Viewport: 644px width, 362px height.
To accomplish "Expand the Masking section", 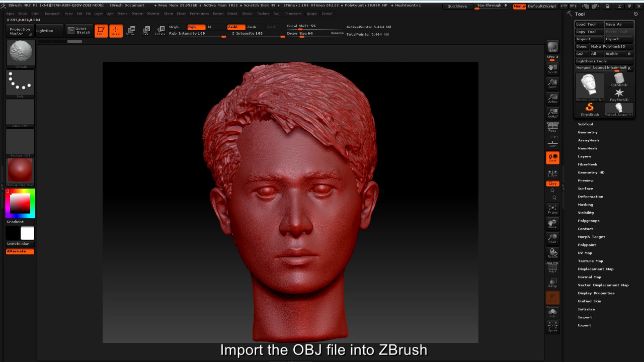I will (585, 205).
